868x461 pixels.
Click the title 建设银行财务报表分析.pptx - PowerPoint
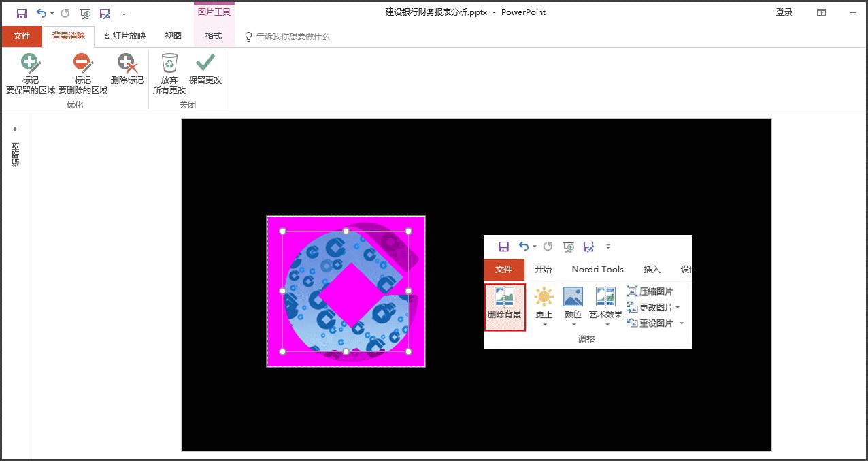(465, 12)
